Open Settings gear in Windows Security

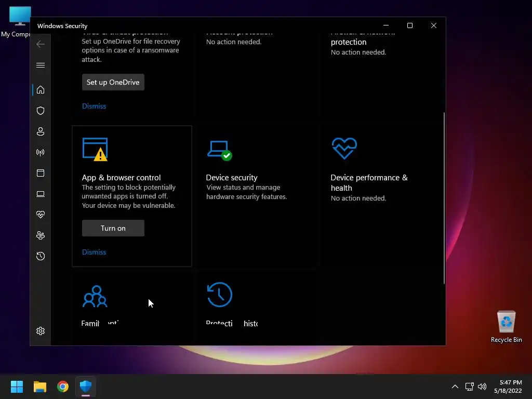[x=41, y=331]
